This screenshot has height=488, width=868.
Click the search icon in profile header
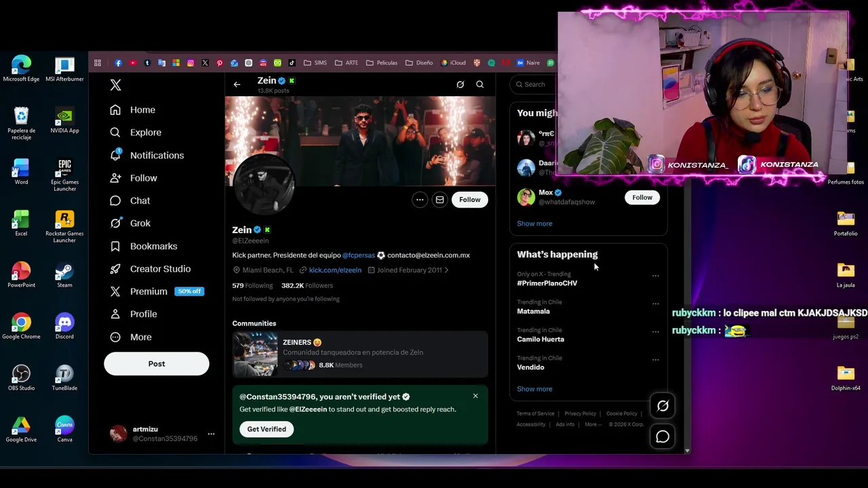tap(480, 85)
